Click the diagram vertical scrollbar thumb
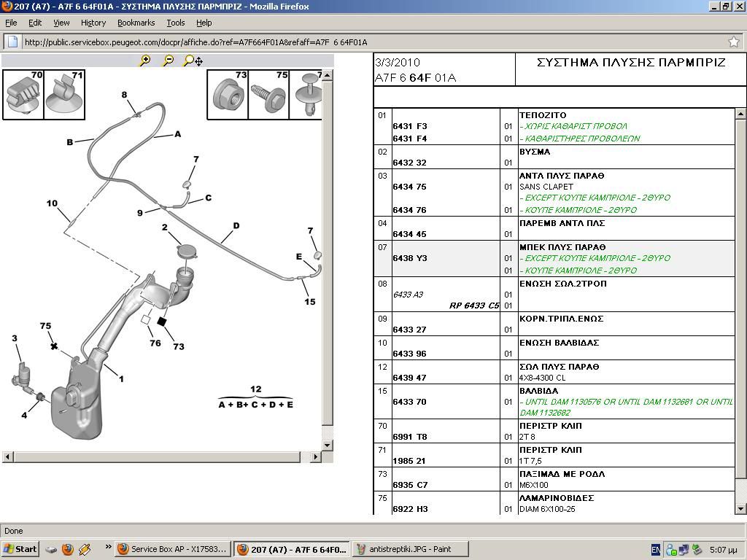Screen dimensions: 747x560 tap(328, 254)
